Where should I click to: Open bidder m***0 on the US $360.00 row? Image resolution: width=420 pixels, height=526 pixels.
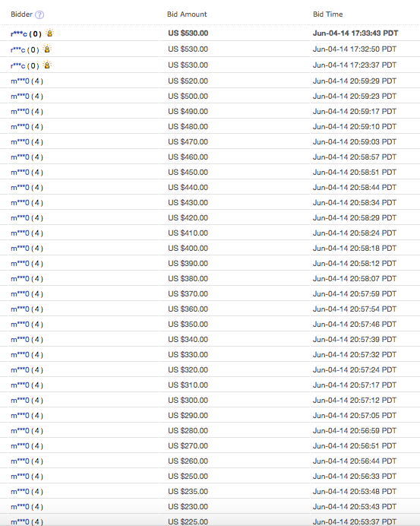pos(20,309)
